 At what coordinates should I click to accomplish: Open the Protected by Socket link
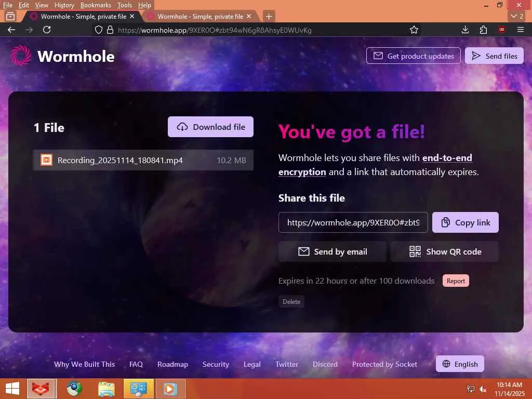[x=385, y=364]
